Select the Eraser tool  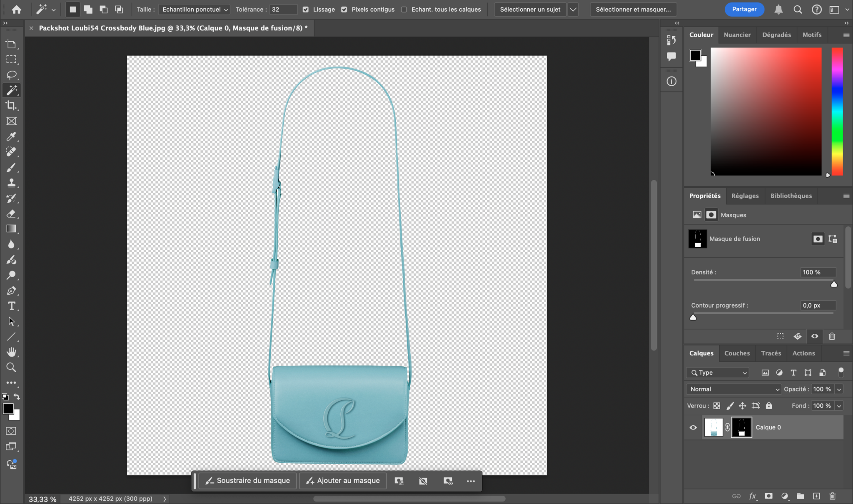[x=11, y=214]
